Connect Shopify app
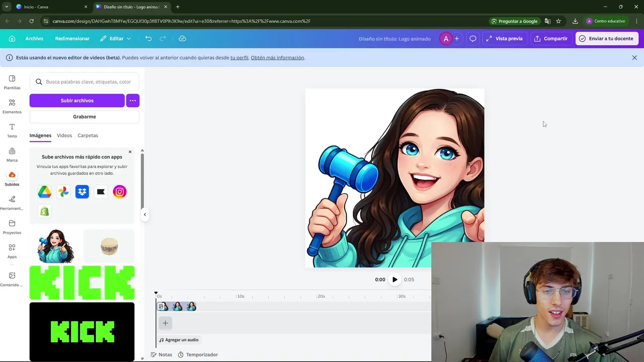The height and width of the screenshot is (362, 644). click(x=44, y=212)
